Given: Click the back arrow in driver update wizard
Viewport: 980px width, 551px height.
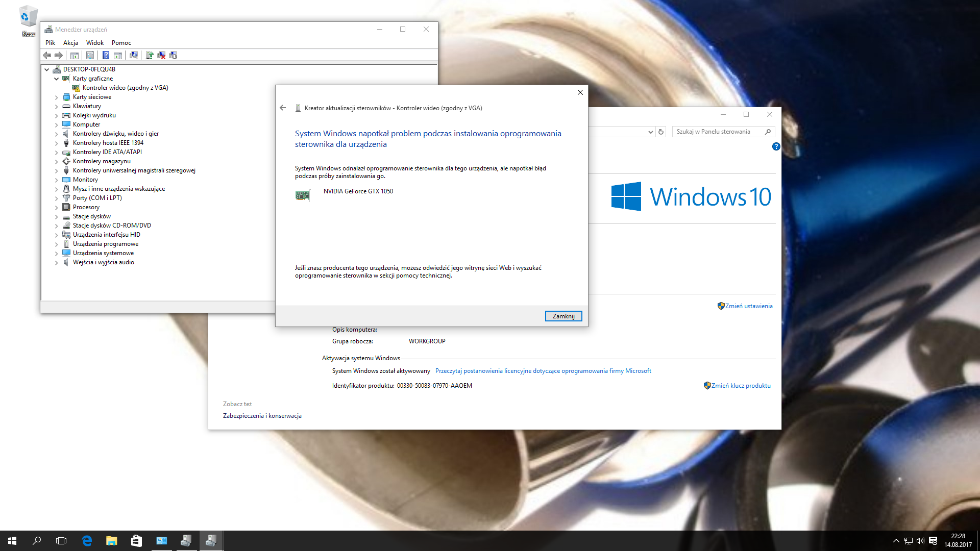Looking at the screenshot, I should point(283,108).
